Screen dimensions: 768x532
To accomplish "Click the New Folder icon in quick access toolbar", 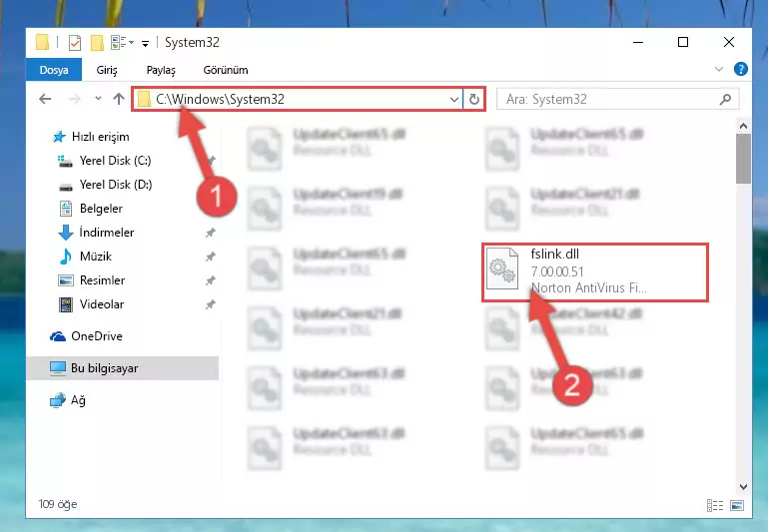I will (97, 43).
